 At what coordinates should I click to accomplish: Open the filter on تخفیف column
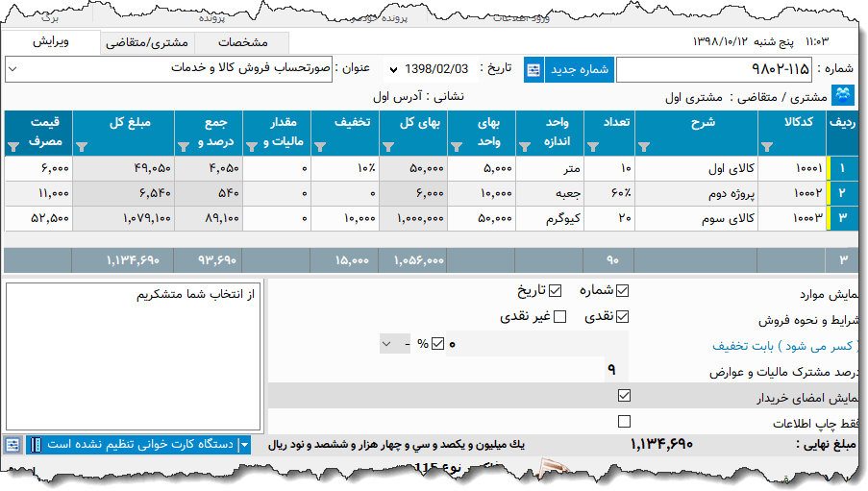pyautogui.click(x=319, y=147)
